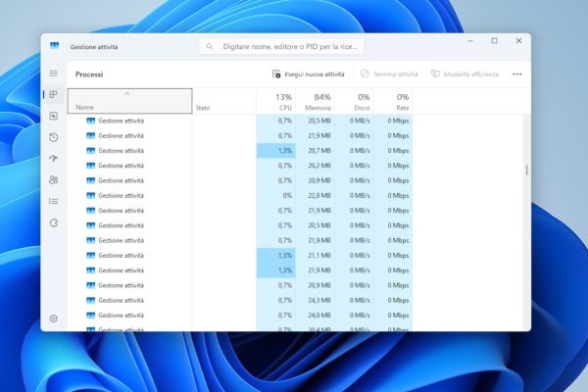The width and height of the screenshot is (588, 392).
Task: Select Gestione attività row with 0% CPU
Action: 240,195
